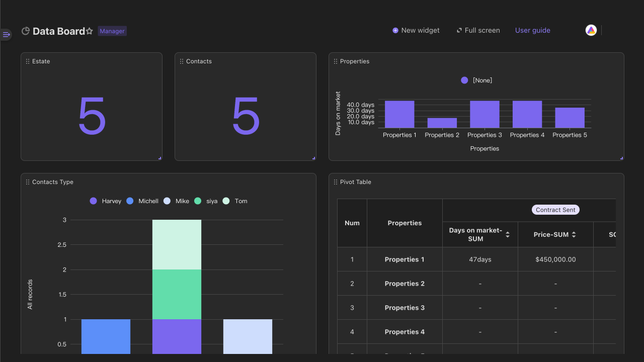Click the Properties column header in pivot
This screenshot has height=362, width=644.
tap(405, 223)
